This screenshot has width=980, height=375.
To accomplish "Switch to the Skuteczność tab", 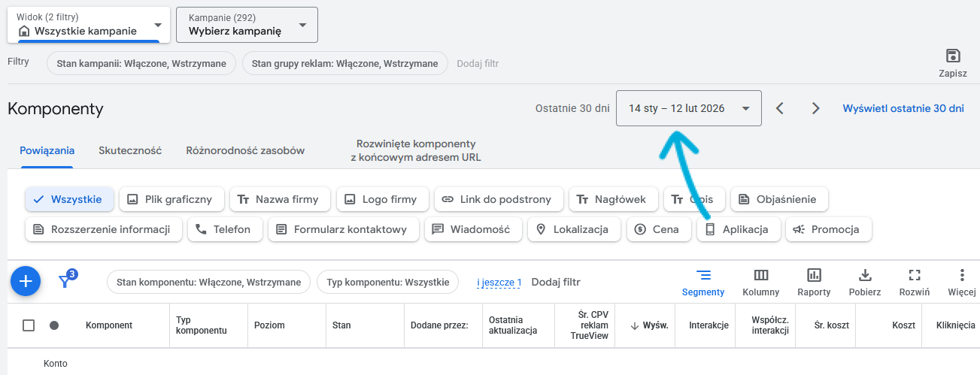I will pos(130,150).
